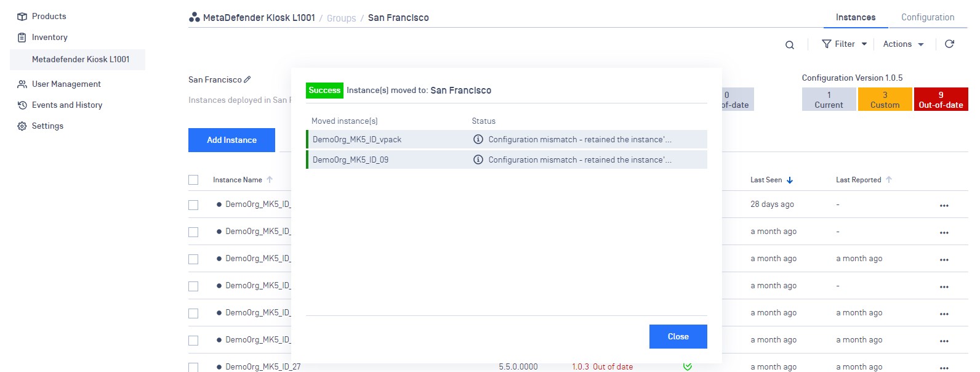Expand the Filter dropdown arrow

tap(864, 44)
